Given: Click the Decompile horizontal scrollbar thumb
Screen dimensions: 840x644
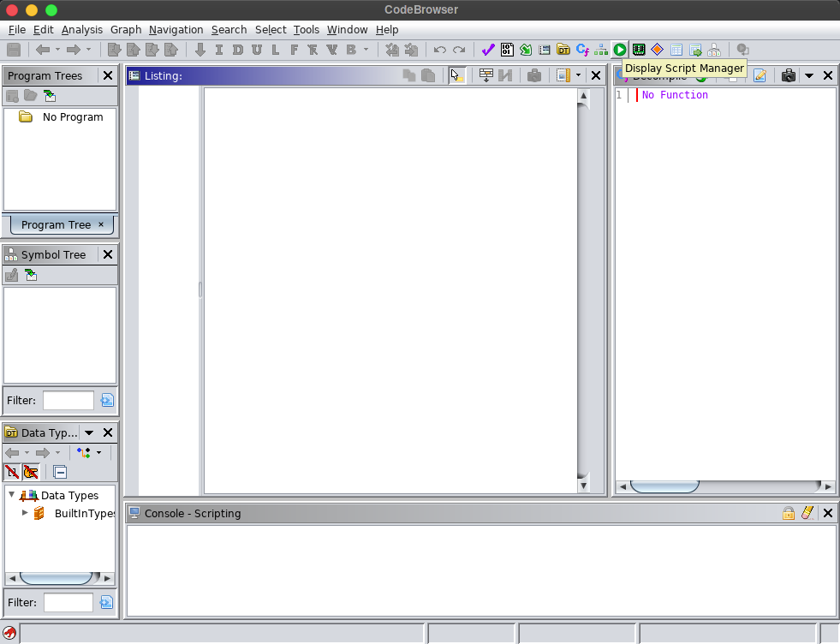Looking at the screenshot, I should [x=664, y=486].
